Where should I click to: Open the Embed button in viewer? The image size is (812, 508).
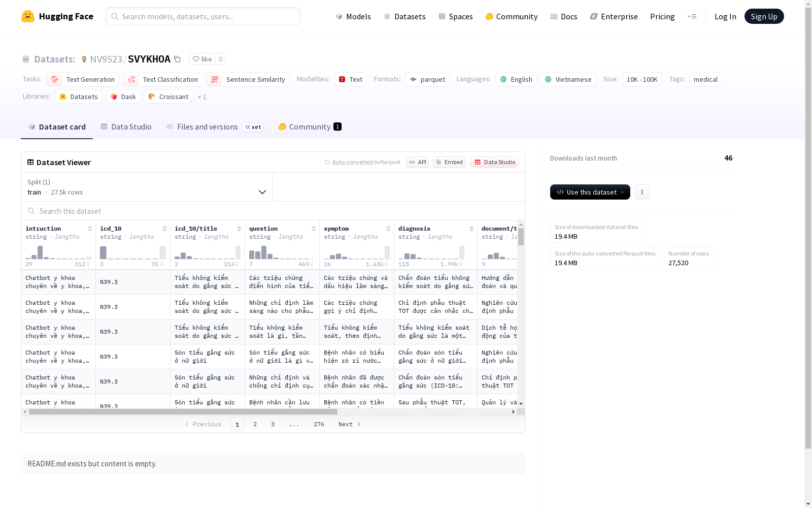(449, 162)
